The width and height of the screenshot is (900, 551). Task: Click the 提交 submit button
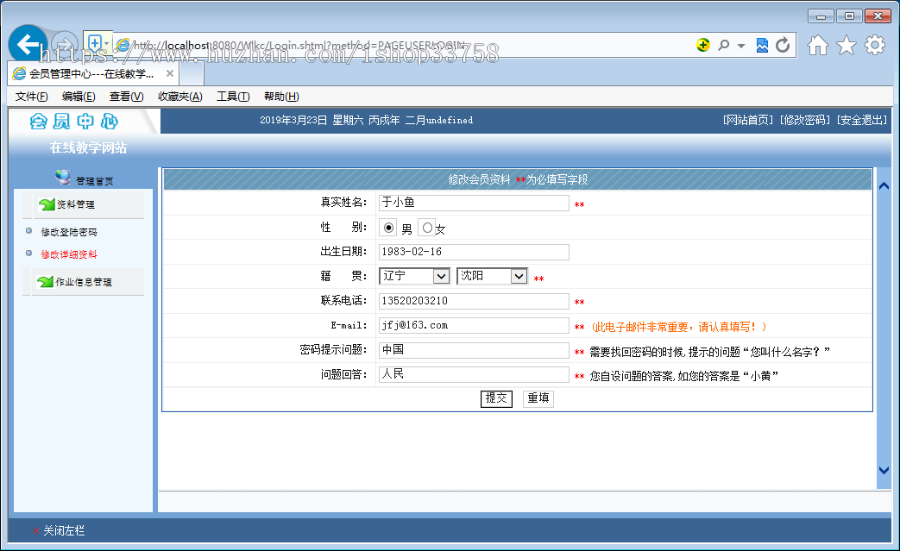(x=496, y=398)
